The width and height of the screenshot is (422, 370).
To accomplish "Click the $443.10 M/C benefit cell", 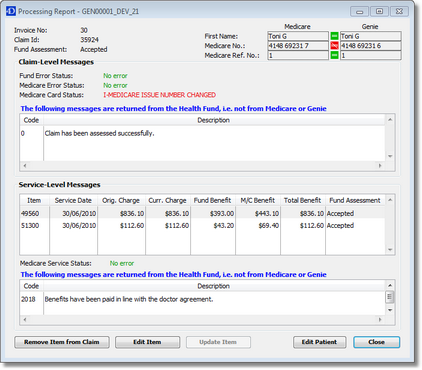I will coord(258,213).
